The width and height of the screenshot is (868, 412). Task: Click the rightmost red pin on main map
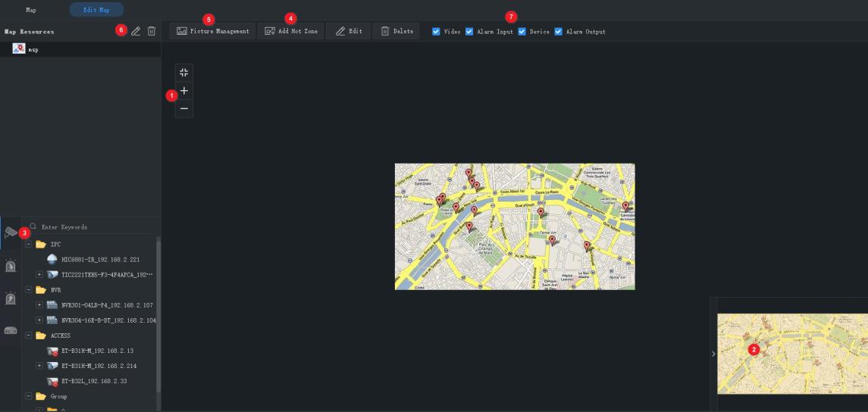click(625, 206)
